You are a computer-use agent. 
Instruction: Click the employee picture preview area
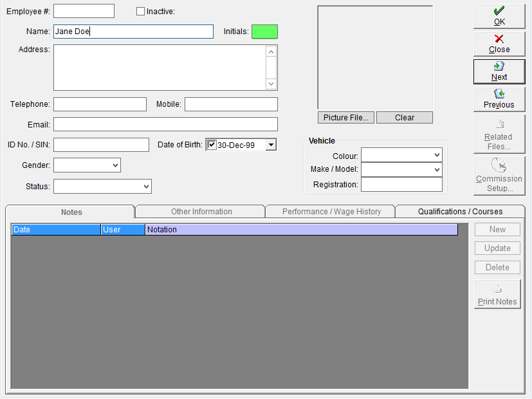click(x=375, y=57)
